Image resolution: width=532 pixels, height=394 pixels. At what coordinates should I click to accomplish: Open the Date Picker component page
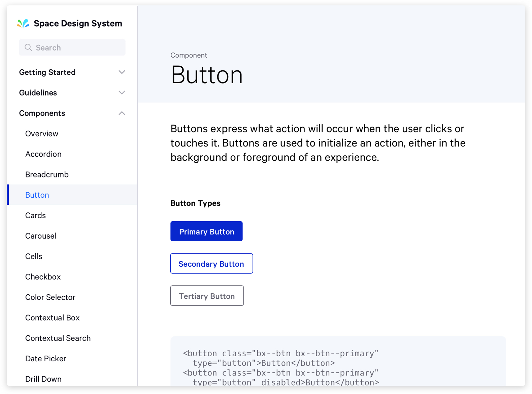click(46, 359)
